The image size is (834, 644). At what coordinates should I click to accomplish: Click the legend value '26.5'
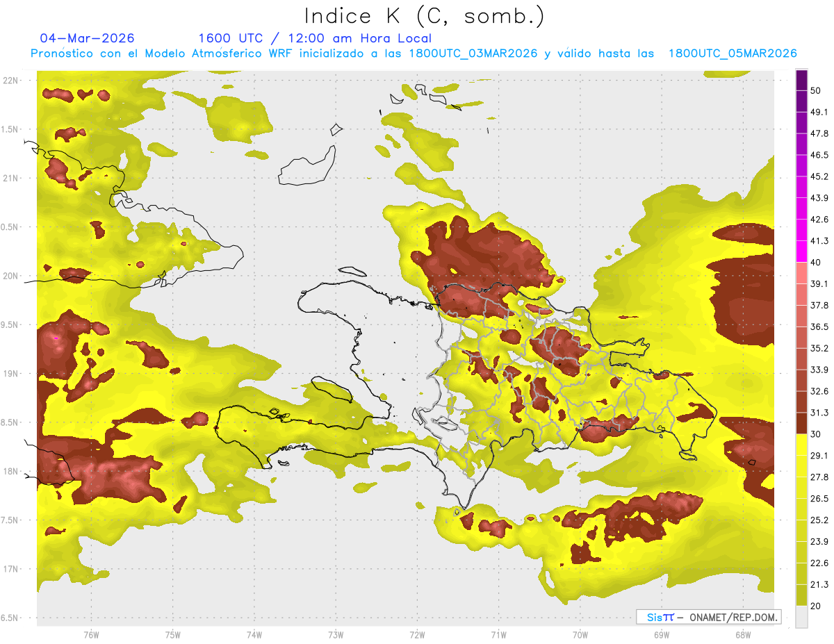click(819, 499)
